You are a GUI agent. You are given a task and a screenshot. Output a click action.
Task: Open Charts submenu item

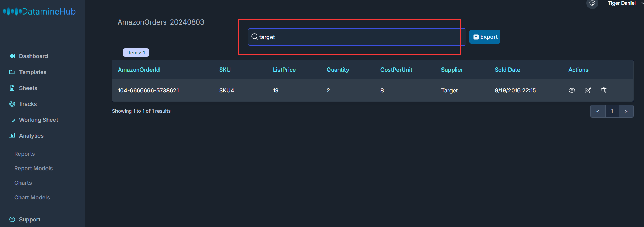(23, 183)
